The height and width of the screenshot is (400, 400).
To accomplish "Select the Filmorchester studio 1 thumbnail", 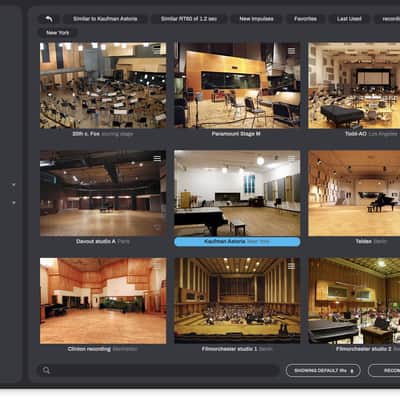I will click(237, 301).
